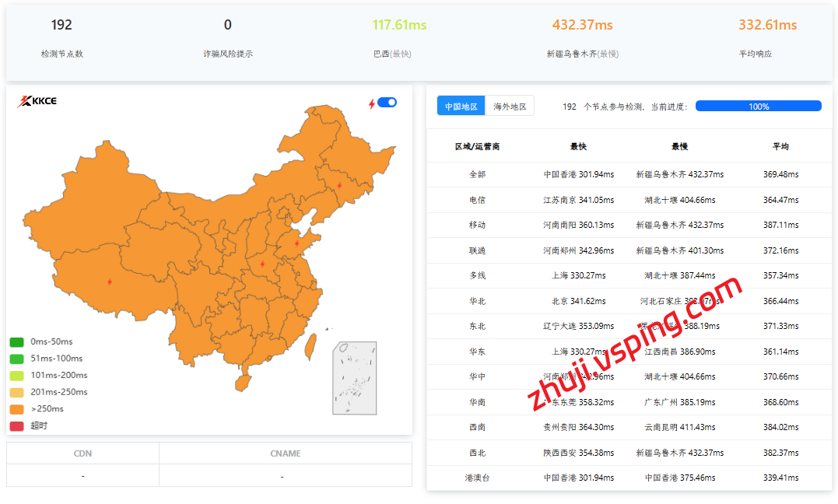Click the 100% progress bar
The width and height of the screenshot is (838, 504).
tap(758, 107)
